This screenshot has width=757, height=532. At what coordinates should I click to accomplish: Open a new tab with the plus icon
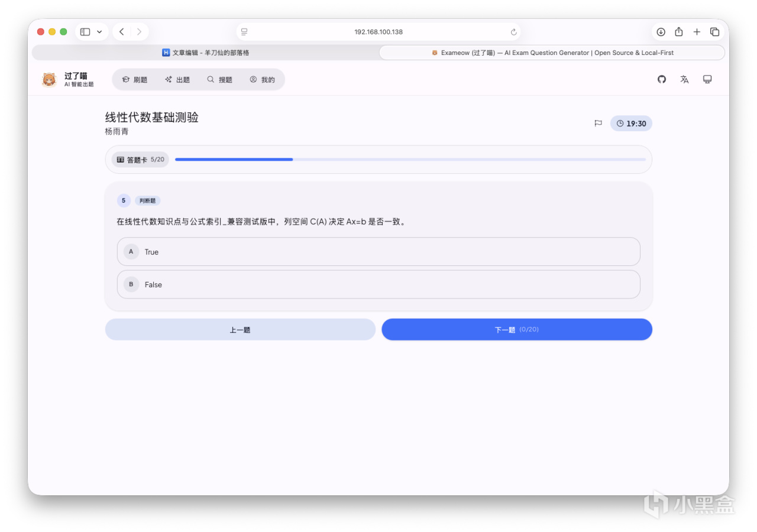tap(697, 32)
